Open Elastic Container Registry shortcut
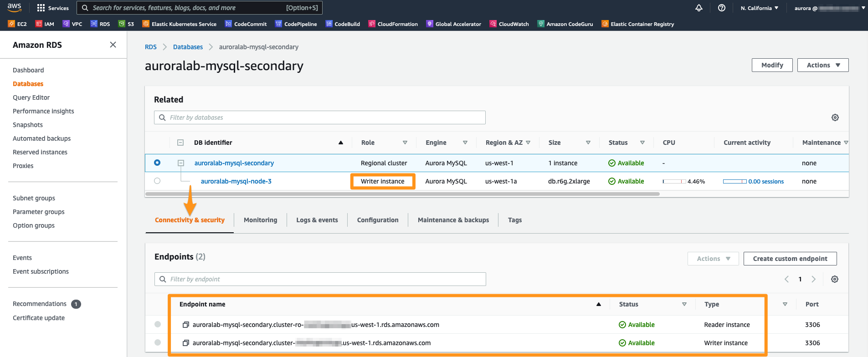 click(638, 24)
